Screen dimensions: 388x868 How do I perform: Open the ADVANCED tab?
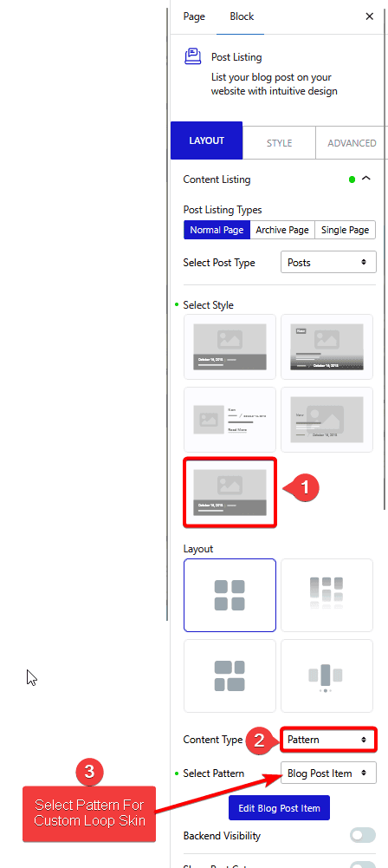352,143
